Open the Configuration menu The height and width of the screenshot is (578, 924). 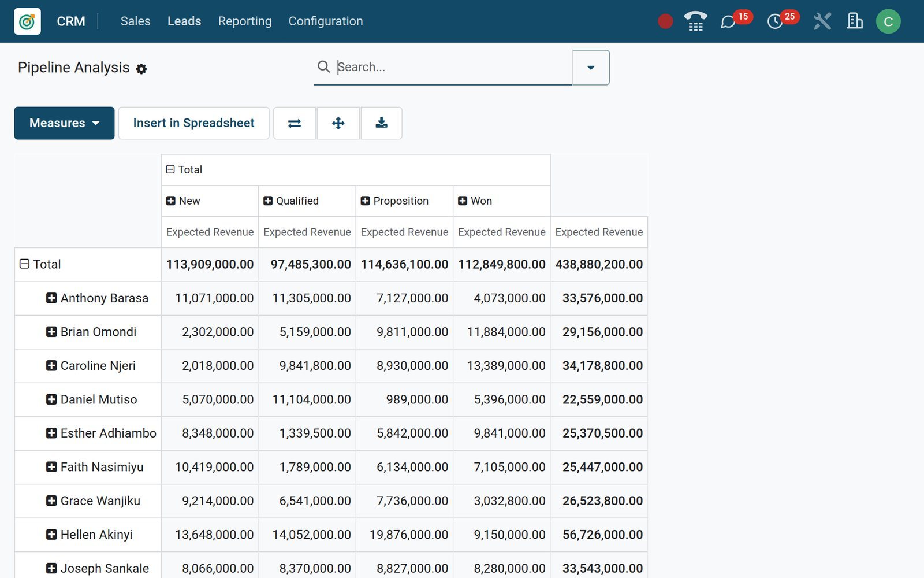coord(326,21)
